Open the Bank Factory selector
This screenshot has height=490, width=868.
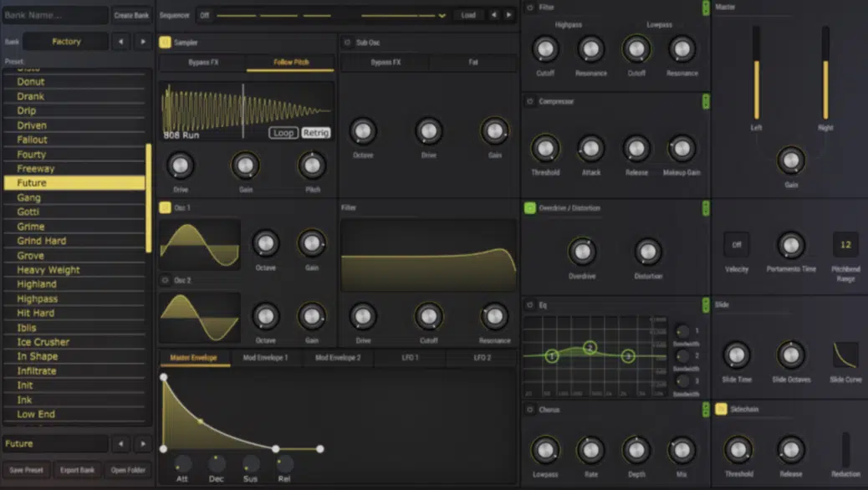tap(66, 42)
